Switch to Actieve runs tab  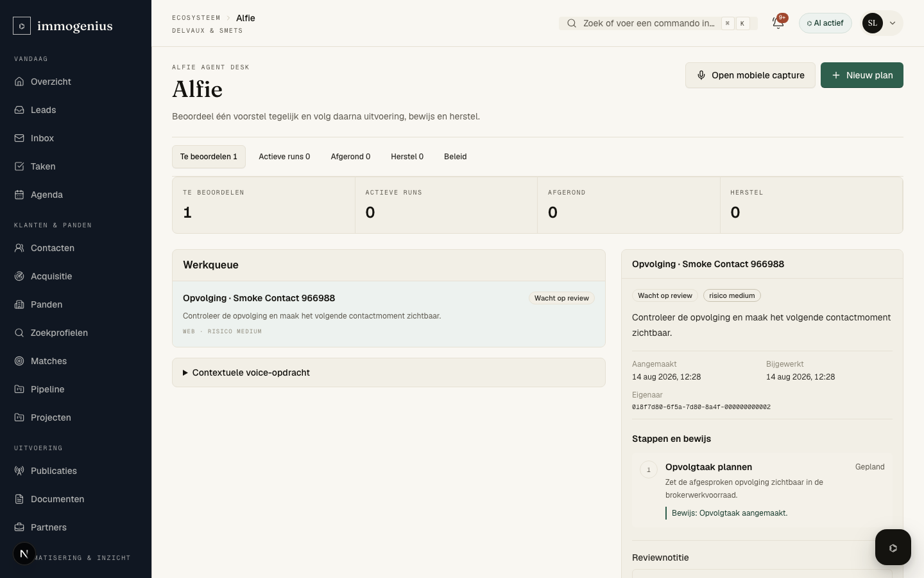pos(284,157)
